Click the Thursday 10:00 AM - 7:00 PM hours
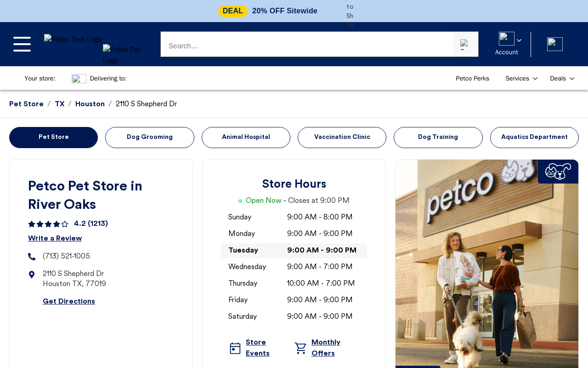The width and height of the screenshot is (588, 368). [321, 283]
